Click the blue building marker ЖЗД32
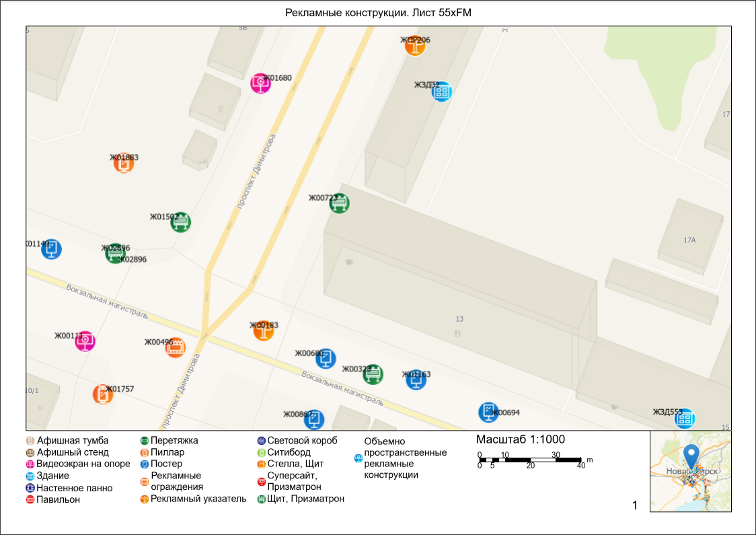Image resolution: width=756 pixels, height=535 pixels. [441, 92]
